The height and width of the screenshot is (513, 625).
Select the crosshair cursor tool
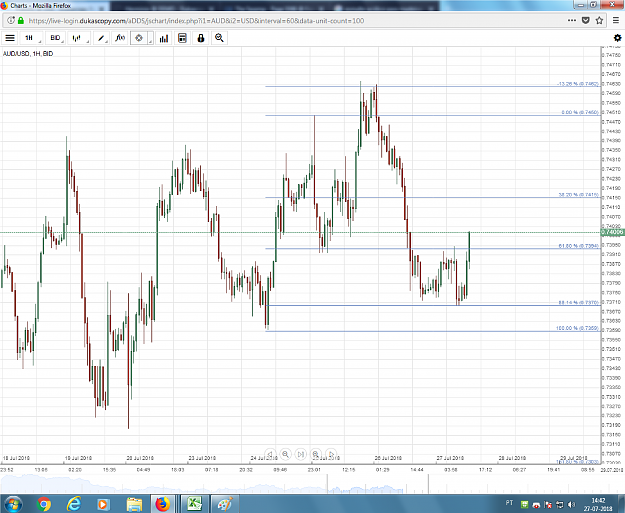click(x=139, y=38)
